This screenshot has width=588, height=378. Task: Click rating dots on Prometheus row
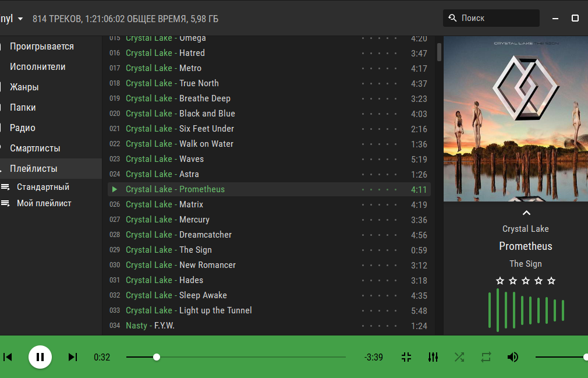379,190
